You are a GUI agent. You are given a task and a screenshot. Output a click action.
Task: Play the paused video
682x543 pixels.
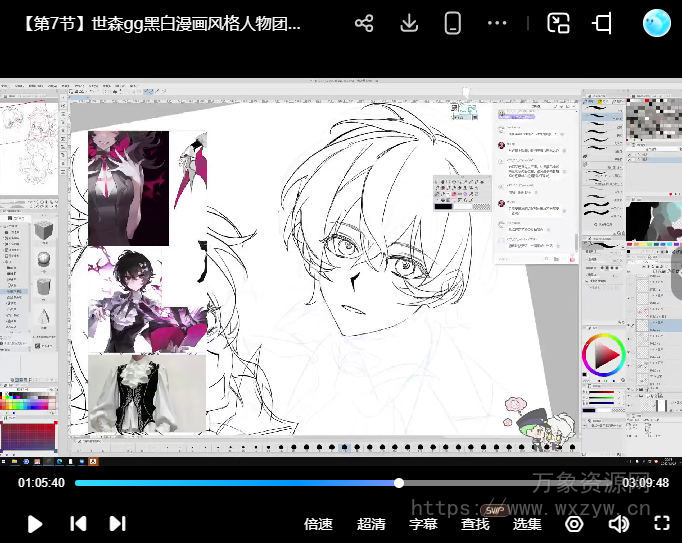coord(35,523)
